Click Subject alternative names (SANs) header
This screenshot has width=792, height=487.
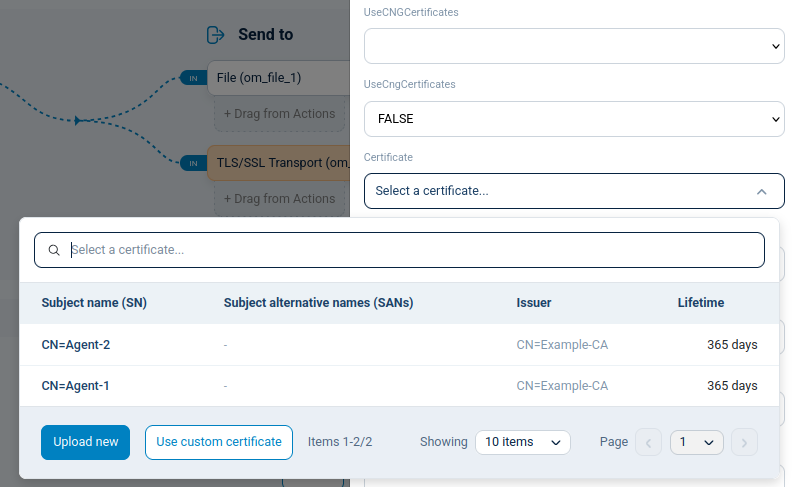(318, 303)
